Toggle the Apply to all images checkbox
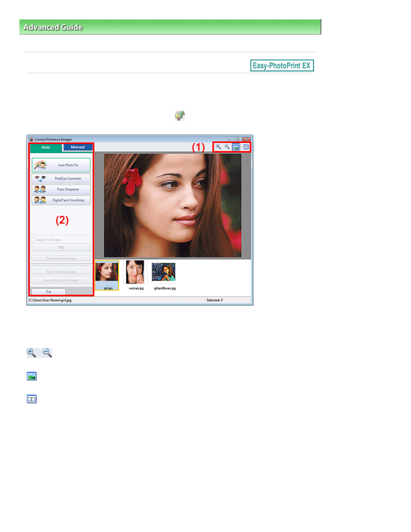This screenshot has width=411, height=532. point(34,240)
